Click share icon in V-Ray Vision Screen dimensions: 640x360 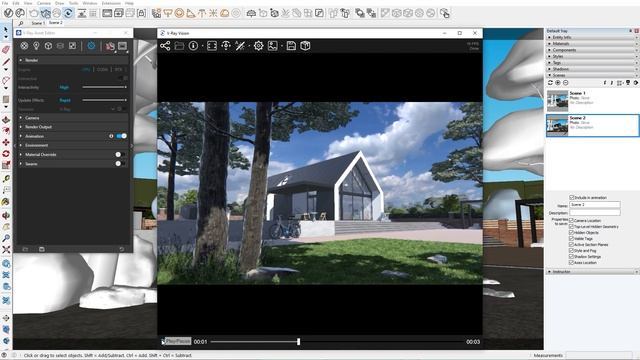click(x=165, y=46)
